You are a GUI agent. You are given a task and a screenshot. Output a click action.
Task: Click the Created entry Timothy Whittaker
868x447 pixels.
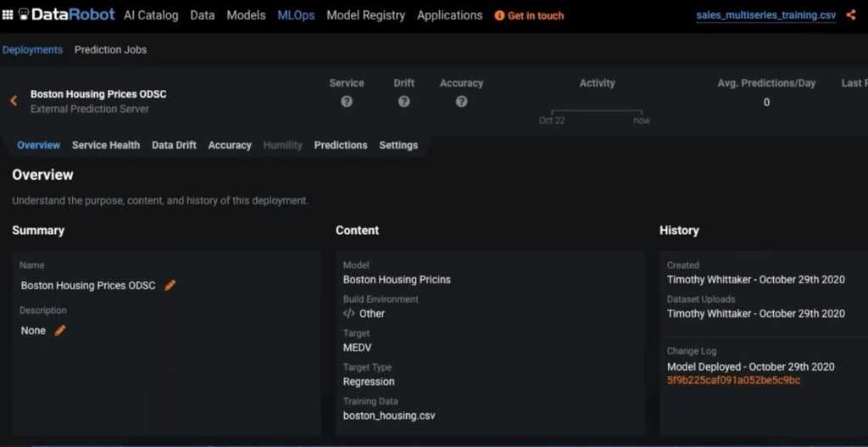[755, 280]
